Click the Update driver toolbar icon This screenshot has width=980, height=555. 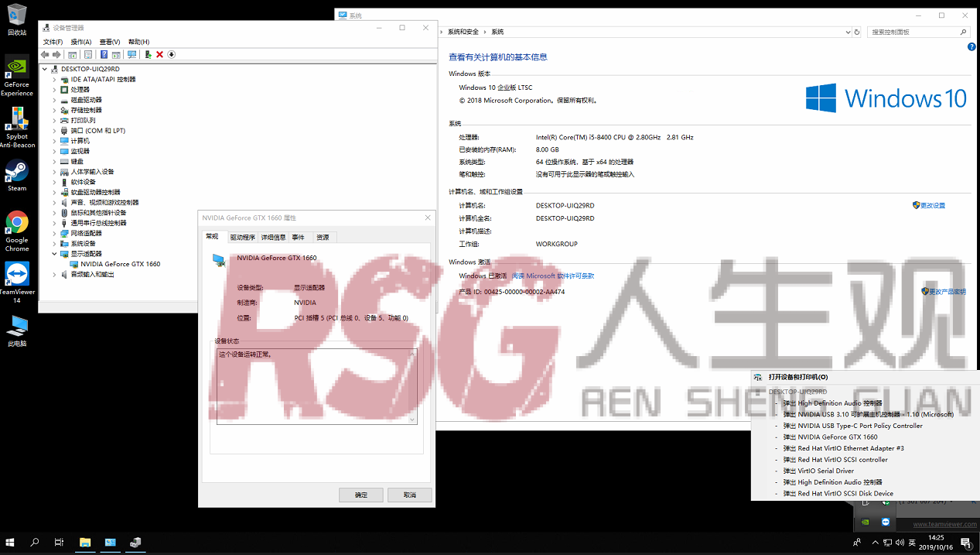pos(148,54)
